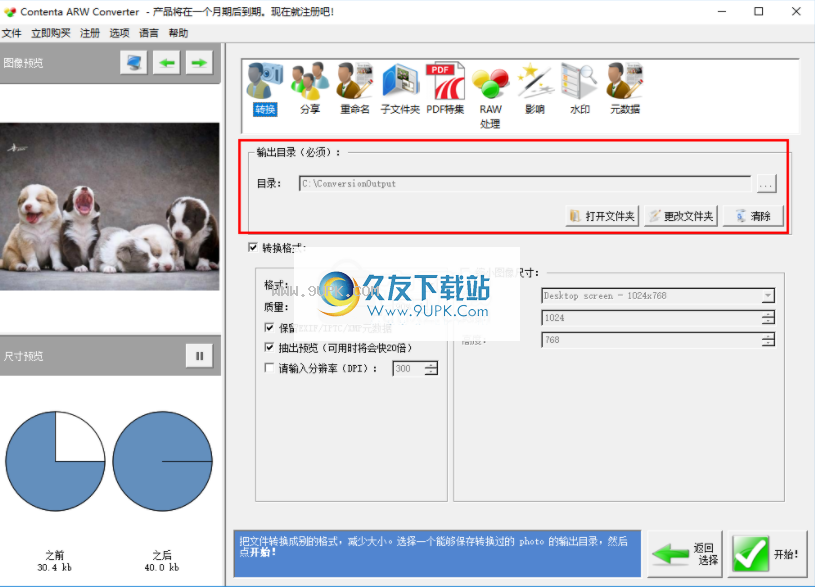Click the 768 height input field

tap(652, 340)
